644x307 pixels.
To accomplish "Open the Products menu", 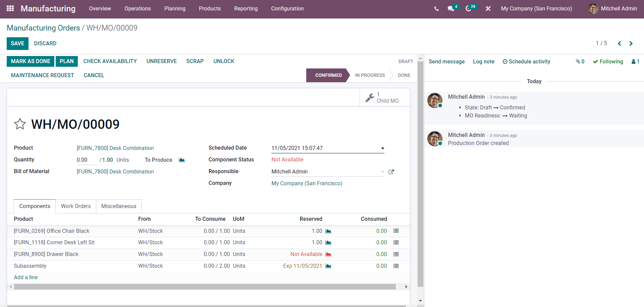I will 210,9.
